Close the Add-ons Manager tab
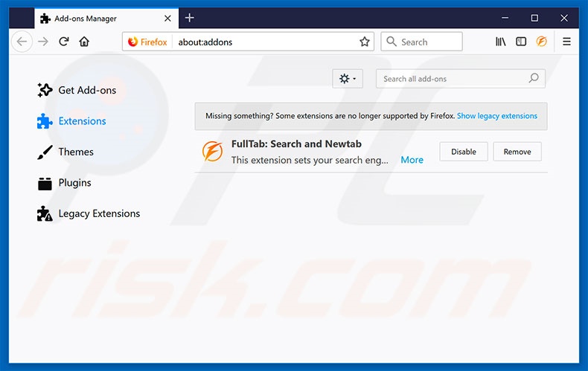The height and width of the screenshot is (371, 588). (167, 18)
